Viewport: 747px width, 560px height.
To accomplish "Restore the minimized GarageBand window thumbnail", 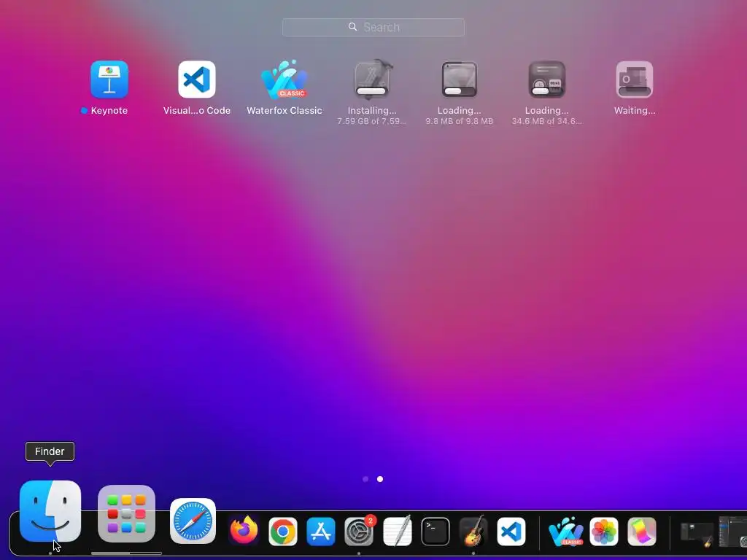I will pos(697,534).
